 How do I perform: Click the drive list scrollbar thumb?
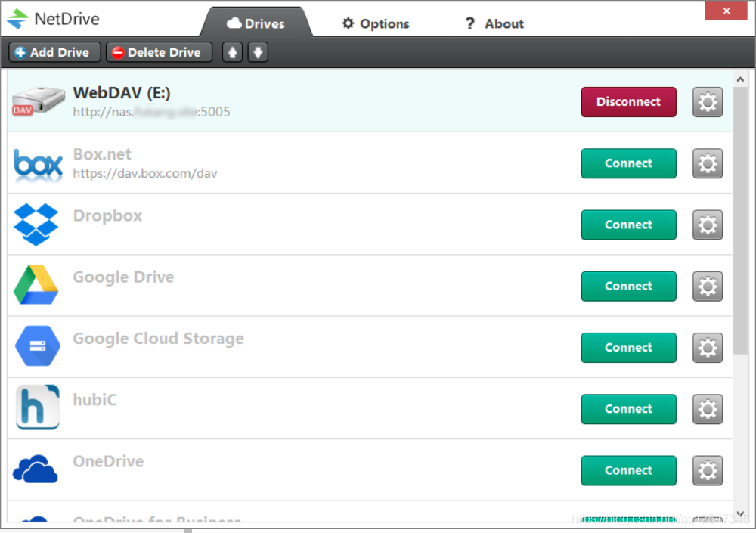pyautogui.click(x=740, y=221)
